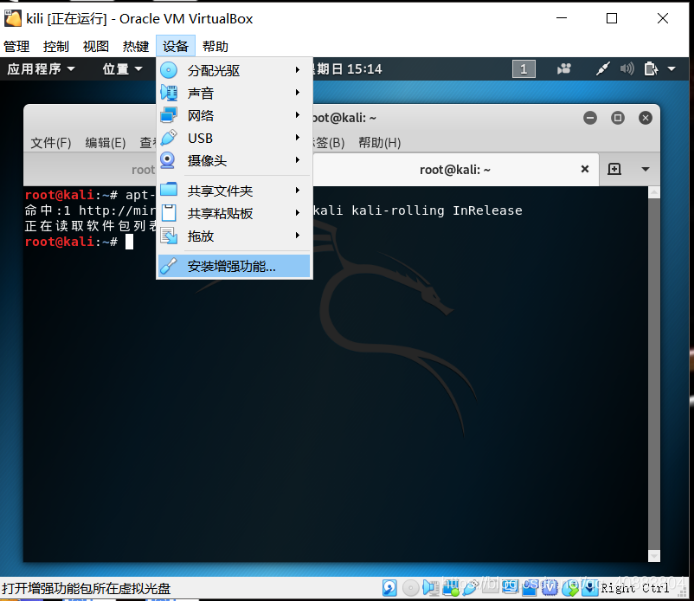Screen dimensions: 695x602
Task: Click network adapter indicator in status bar
Action: click(x=451, y=588)
